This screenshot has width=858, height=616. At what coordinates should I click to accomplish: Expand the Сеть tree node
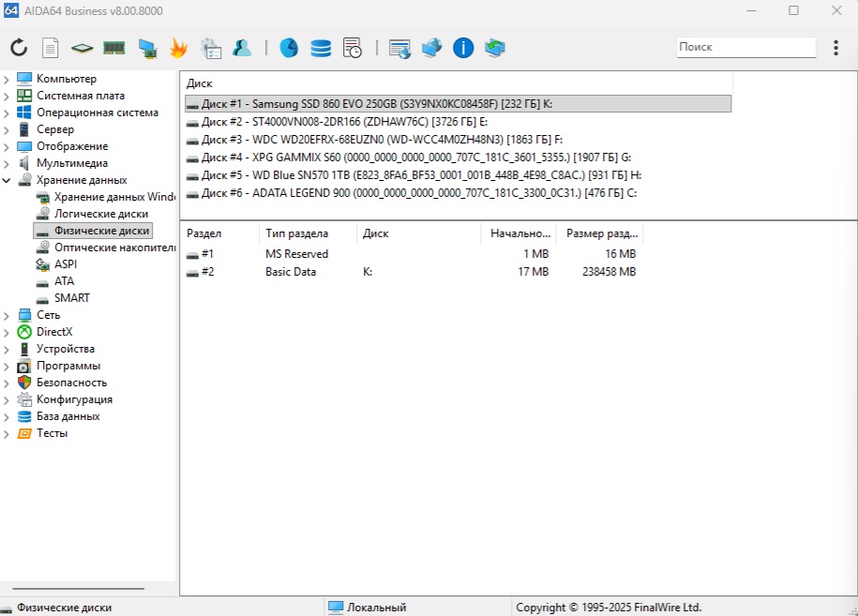7,316
